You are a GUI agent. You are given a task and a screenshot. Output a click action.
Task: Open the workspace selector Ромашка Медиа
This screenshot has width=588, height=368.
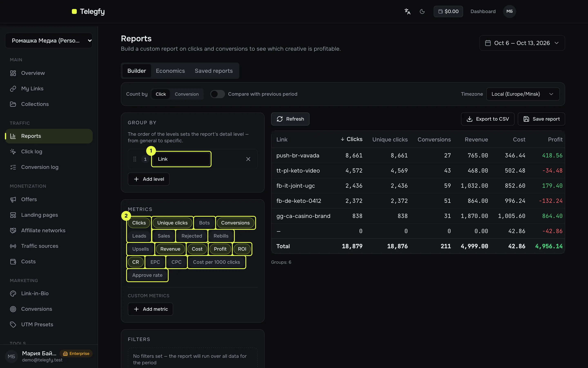[49, 41]
